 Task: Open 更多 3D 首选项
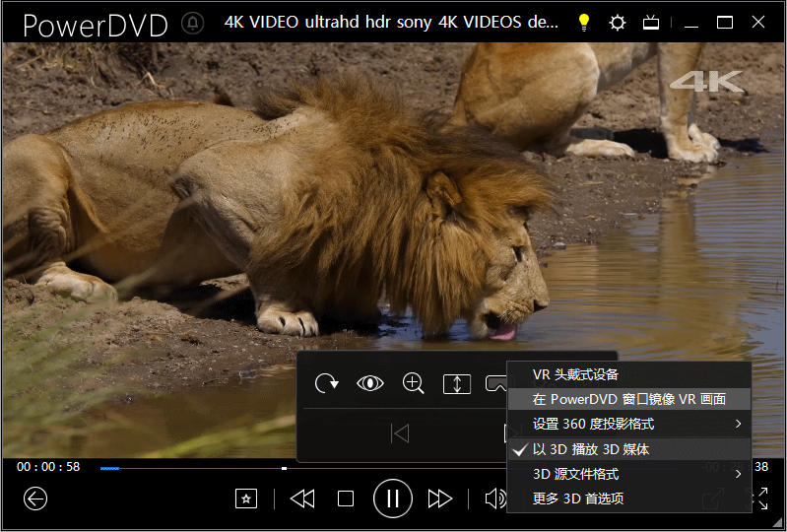628,499
